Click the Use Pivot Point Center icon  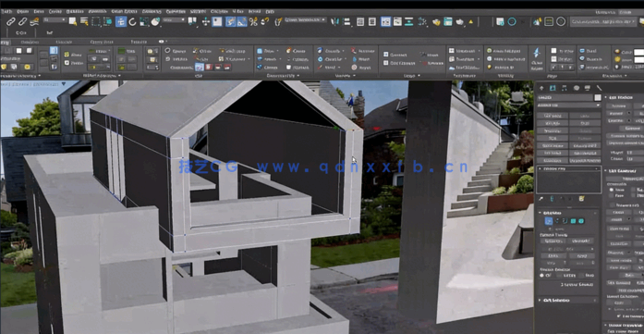click(x=192, y=21)
